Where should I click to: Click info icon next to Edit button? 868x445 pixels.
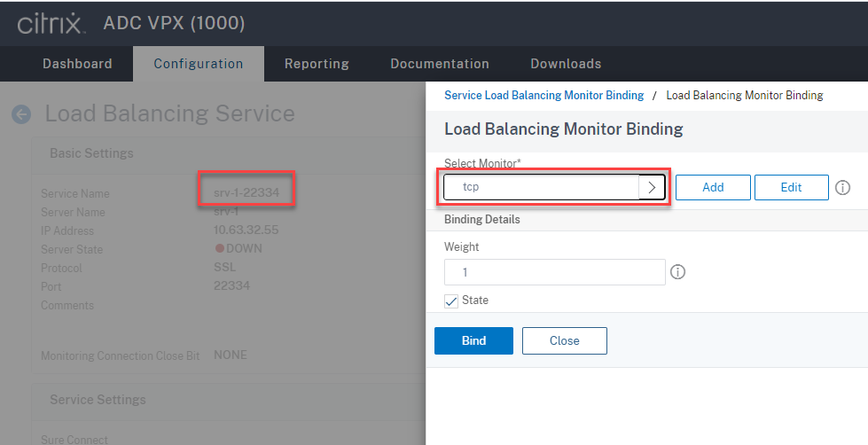click(843, 188)
